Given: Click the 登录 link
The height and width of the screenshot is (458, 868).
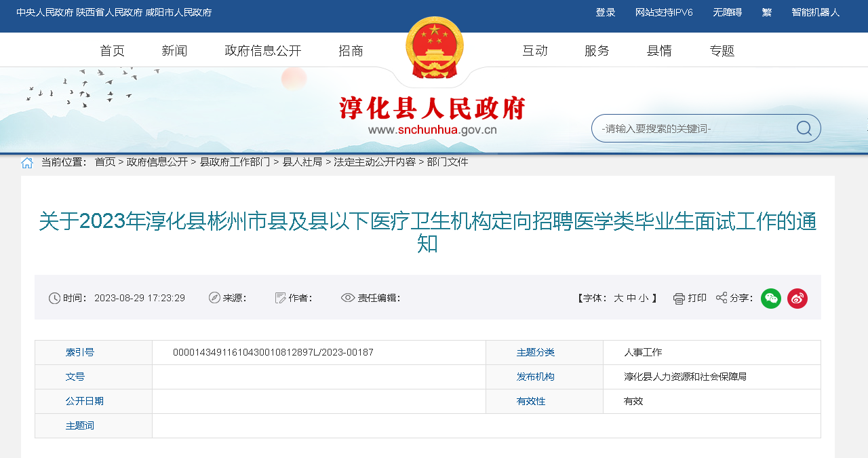Looking at the screenshot, I should coord(606,13).
